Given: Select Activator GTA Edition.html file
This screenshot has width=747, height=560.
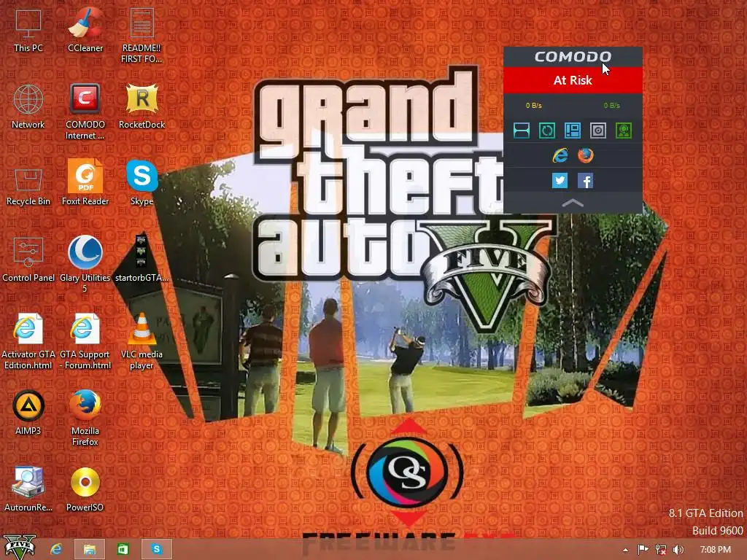Looking at the screenshot, I should click(28, 342).
